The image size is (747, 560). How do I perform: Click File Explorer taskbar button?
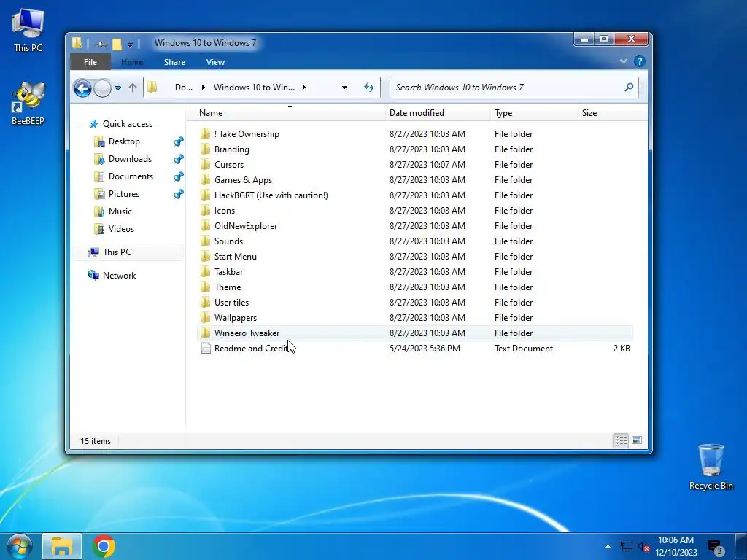pyautogui.click(x=62, y=546)
